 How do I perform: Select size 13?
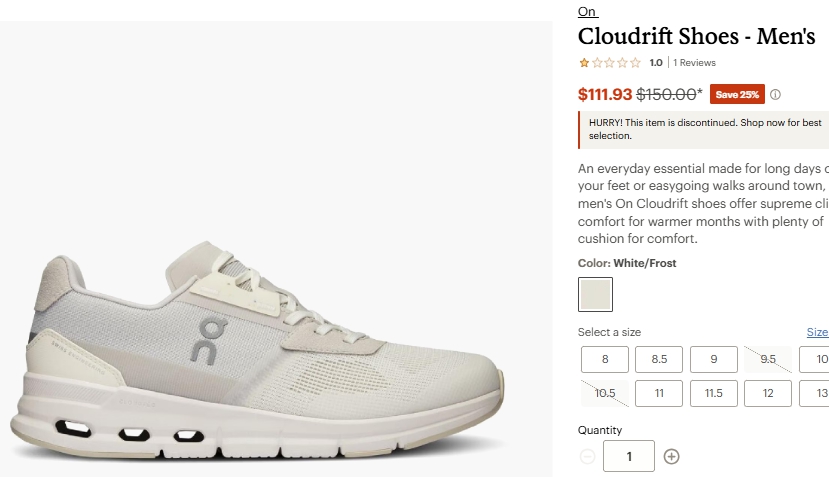coord(816,393)
